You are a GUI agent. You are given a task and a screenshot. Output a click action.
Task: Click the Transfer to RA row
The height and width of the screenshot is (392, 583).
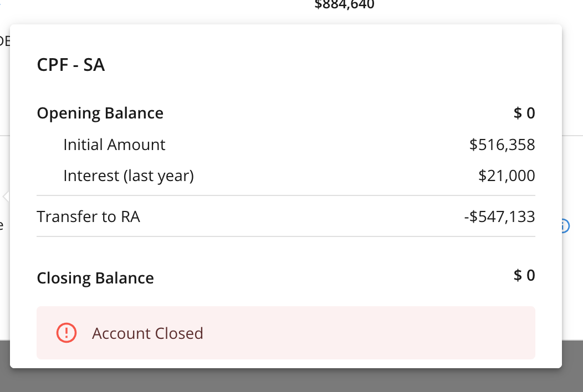(88, 216)
